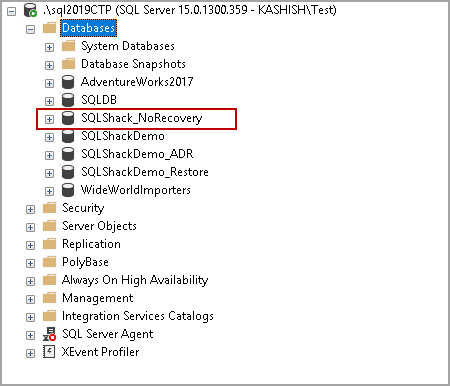Click the SQLDB database cylinder icon
The image size is (450, 386).
tap(68, 100)
